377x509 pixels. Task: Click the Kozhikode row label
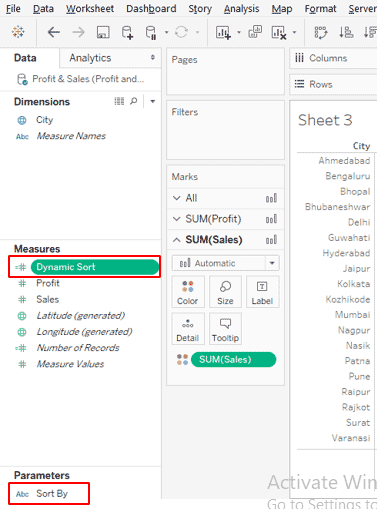pyautogui.click(x=348, y=299)
